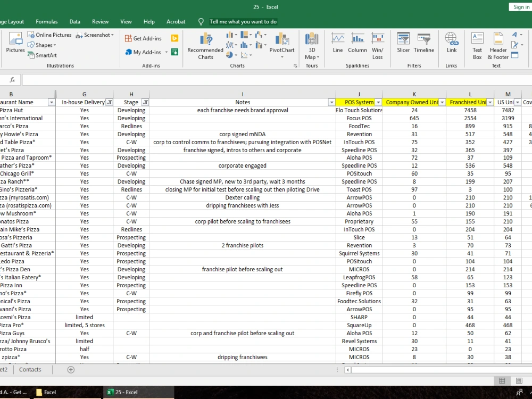Image resolution: width=532 pixels, height=399 pixels.
Task: Open the PivotChart button
Action: click(x=281, y=46)
